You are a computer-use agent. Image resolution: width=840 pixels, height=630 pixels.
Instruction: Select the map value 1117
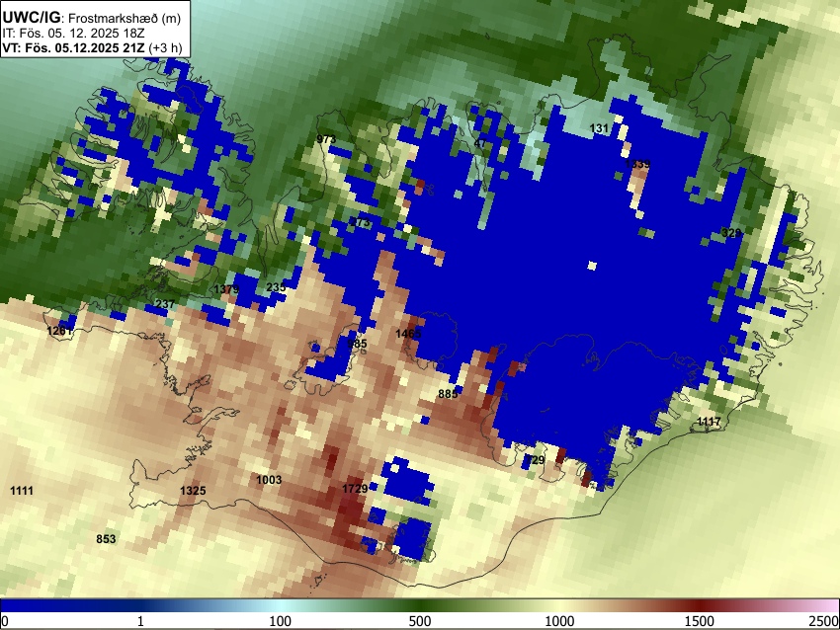(x=710, y=422)
